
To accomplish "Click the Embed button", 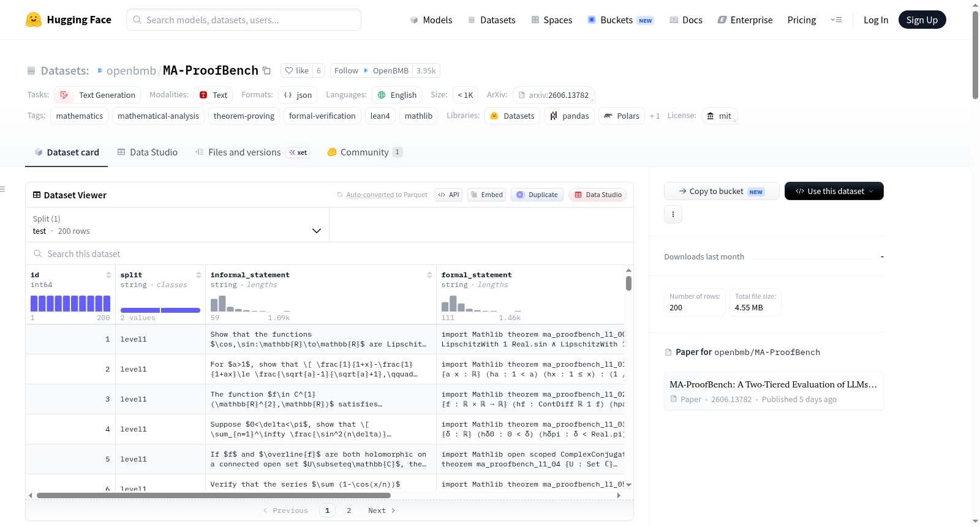I will coord(486,195).
